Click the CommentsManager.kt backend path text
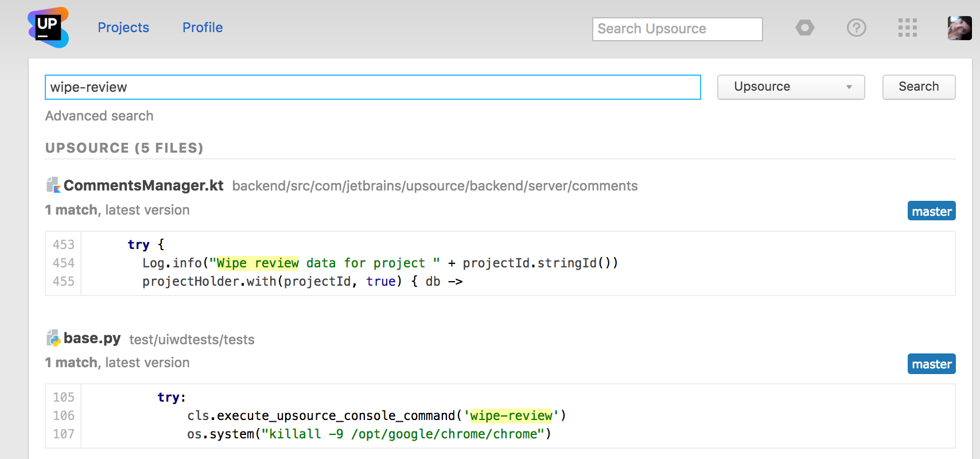The image size is (980, 459). (x=435, y=186)
